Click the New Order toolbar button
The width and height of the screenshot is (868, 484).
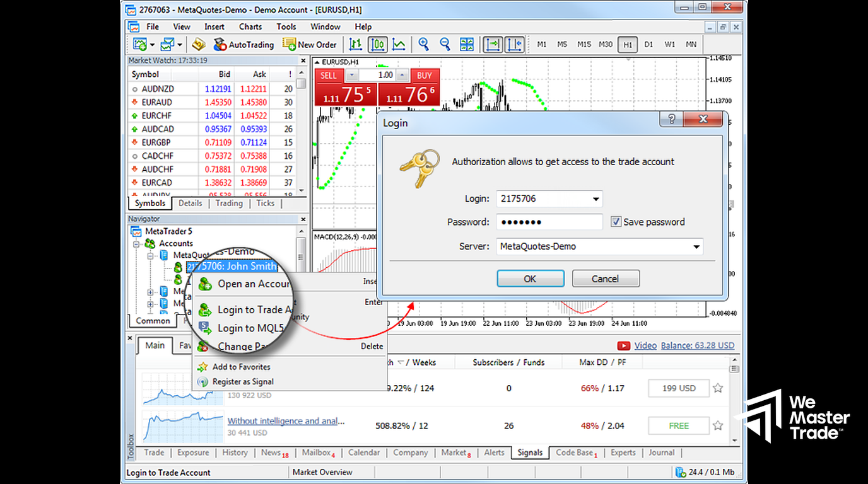pyautogui.click(x=310, y=45)
